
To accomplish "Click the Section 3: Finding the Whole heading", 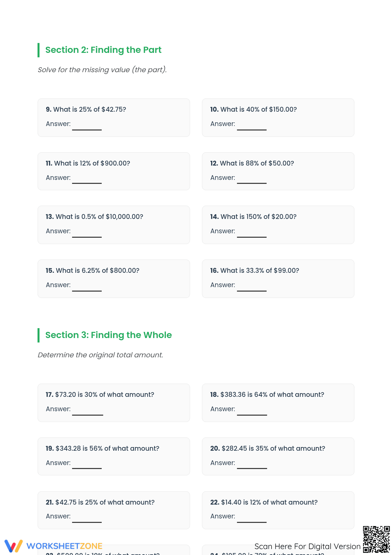I will pyautogui.click(x=108, y=335).
